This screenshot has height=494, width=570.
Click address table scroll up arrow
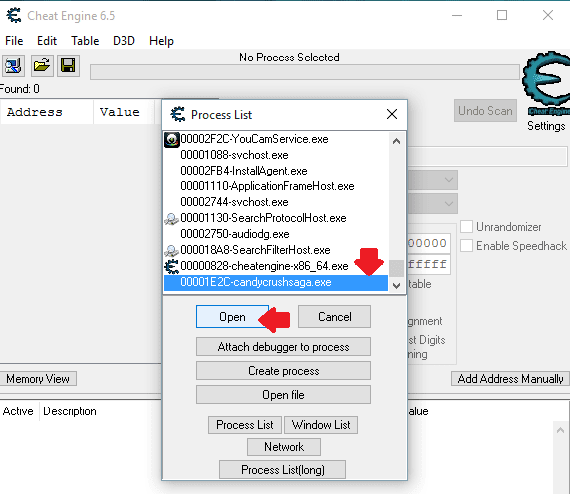tap(561, 430)
